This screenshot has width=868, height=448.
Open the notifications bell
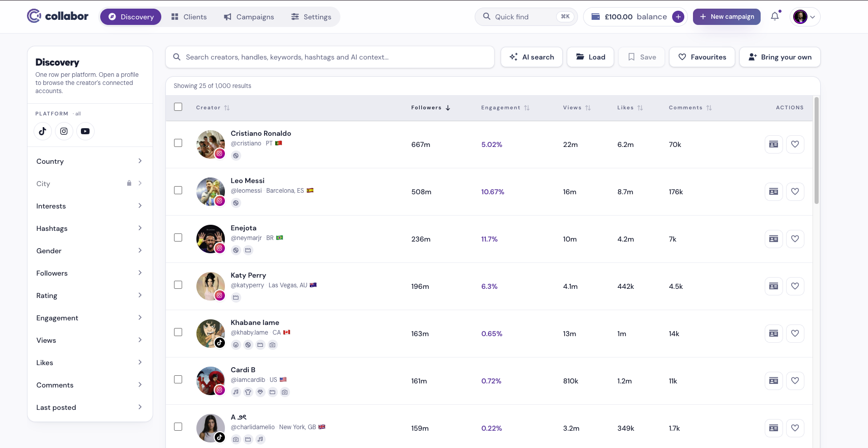point(775,16)
